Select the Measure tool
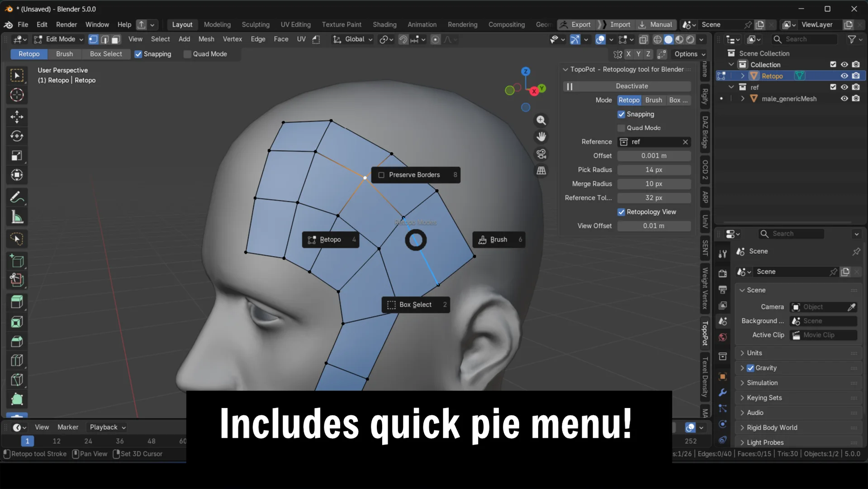This screenshot has width=868, height=489. [x=17, y=217]
